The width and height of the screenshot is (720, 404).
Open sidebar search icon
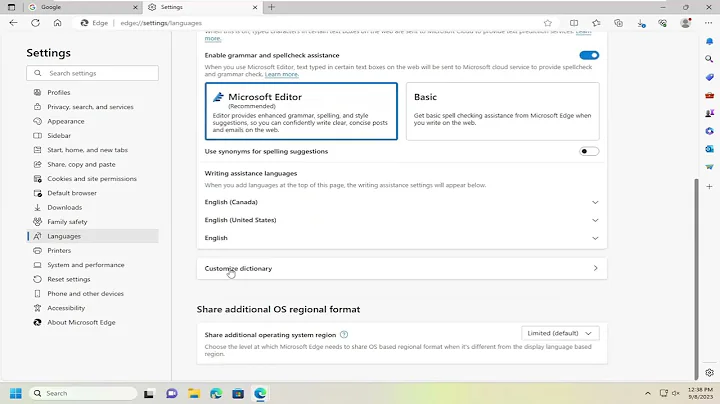coord(709,59)
